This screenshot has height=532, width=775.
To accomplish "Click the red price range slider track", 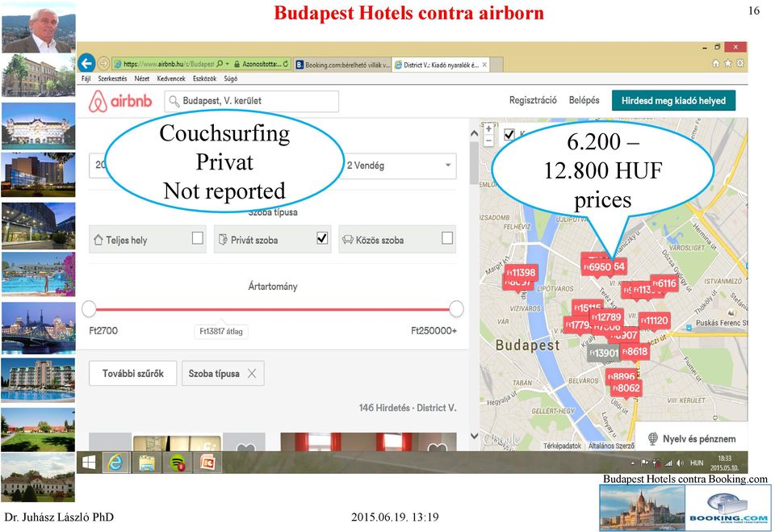I will click(x=272, y=309).
